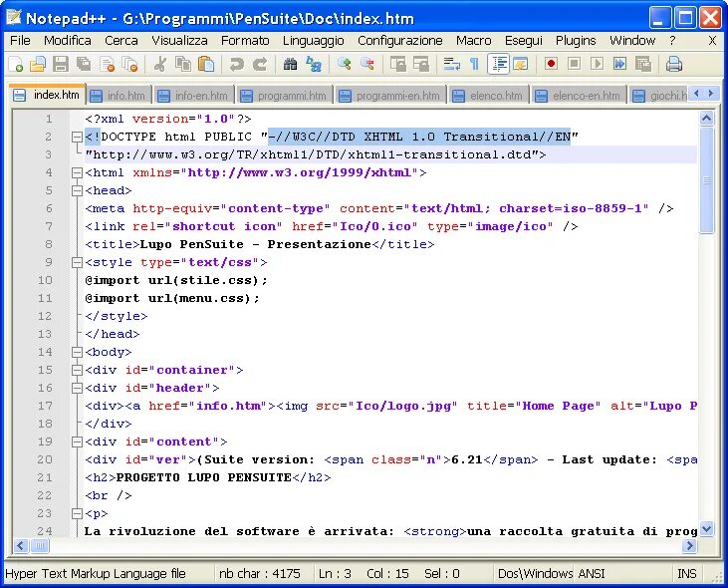Open the Visualizza menu
728x588 pixels.
coord(179,41)
